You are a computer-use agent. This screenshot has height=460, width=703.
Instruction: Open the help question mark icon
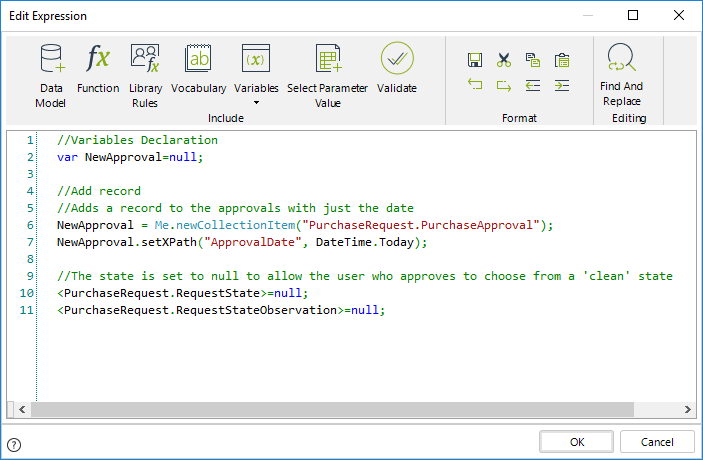click(x=14, y=445)
